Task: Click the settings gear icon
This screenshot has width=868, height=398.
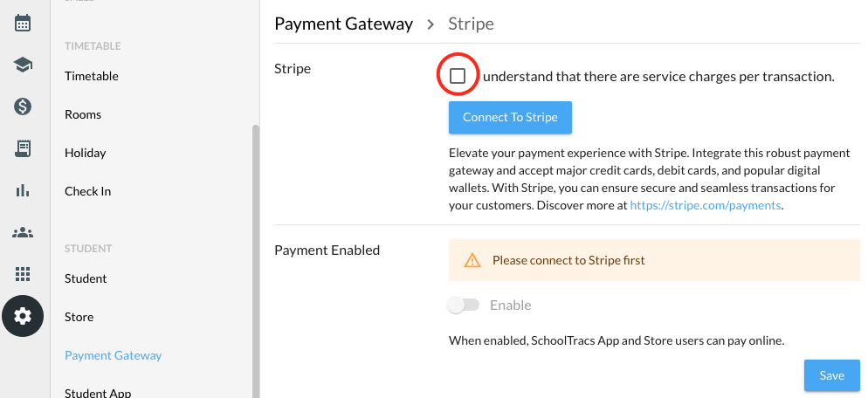Action: (x=23, y=316)
